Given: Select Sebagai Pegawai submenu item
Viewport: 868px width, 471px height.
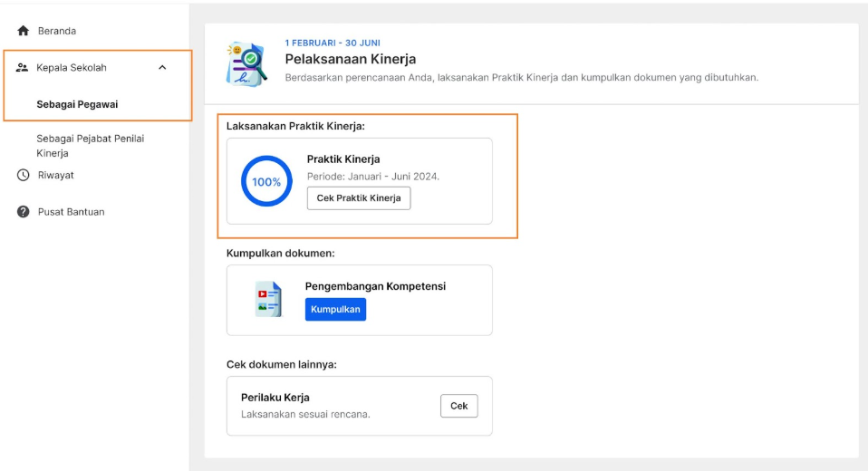Looking at the screenshot, I should pos(77,104).
